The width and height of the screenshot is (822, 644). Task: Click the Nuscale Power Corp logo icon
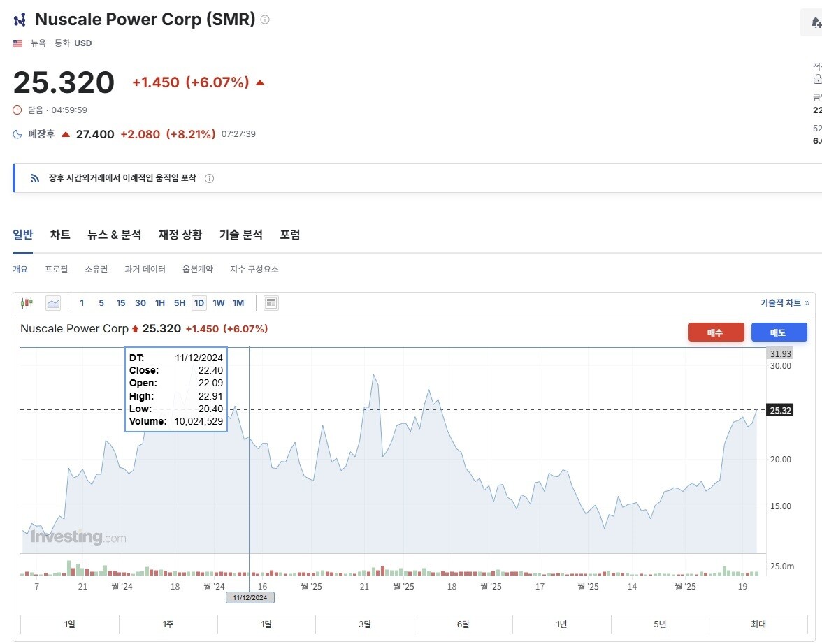(20, 20)
